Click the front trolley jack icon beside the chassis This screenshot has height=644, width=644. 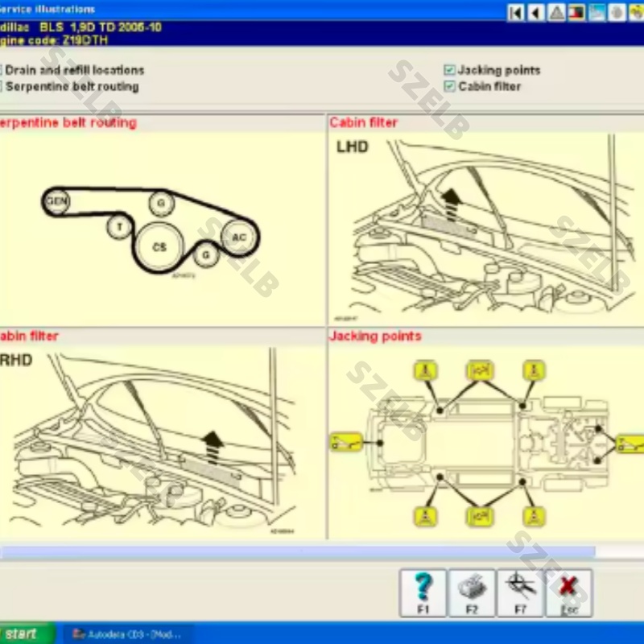[x=631, y=444]
